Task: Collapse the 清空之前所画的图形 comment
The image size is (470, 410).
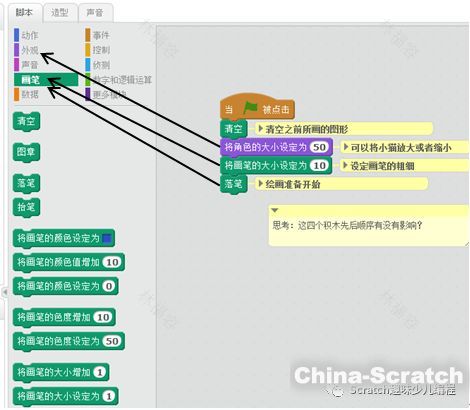Action: click(261, 129)
